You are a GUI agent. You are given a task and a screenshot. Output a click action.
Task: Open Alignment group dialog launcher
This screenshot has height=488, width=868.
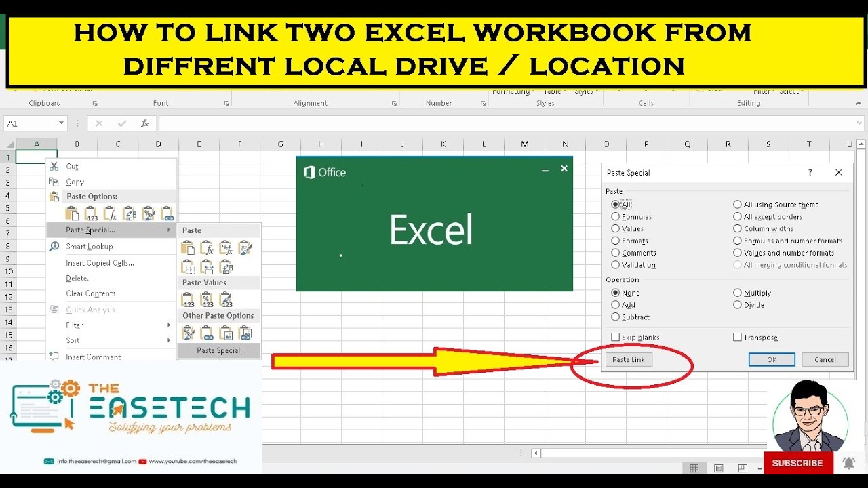click(394, 104)
